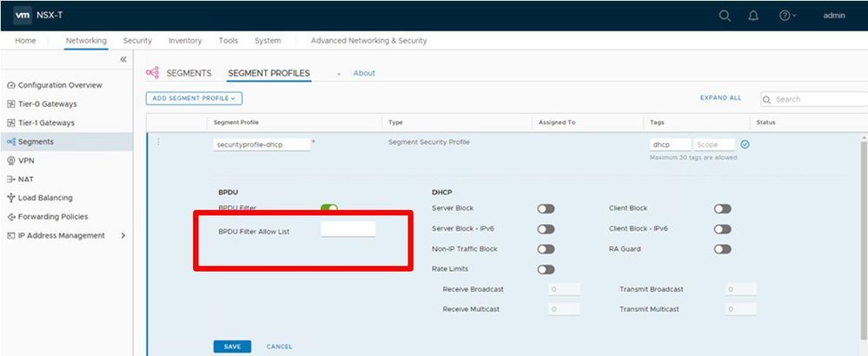
Task: Click the BPDU Filter Allow List field
Action: (348, 229)
